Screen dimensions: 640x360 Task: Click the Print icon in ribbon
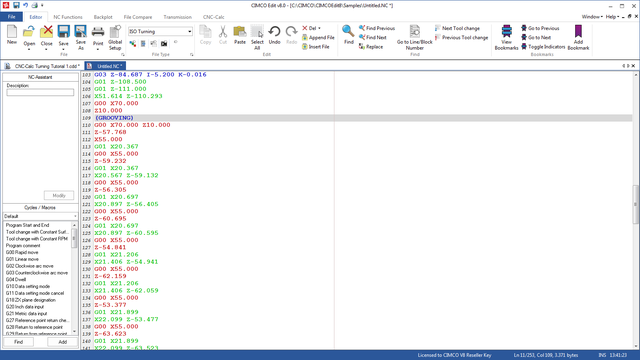pos(98,32)
